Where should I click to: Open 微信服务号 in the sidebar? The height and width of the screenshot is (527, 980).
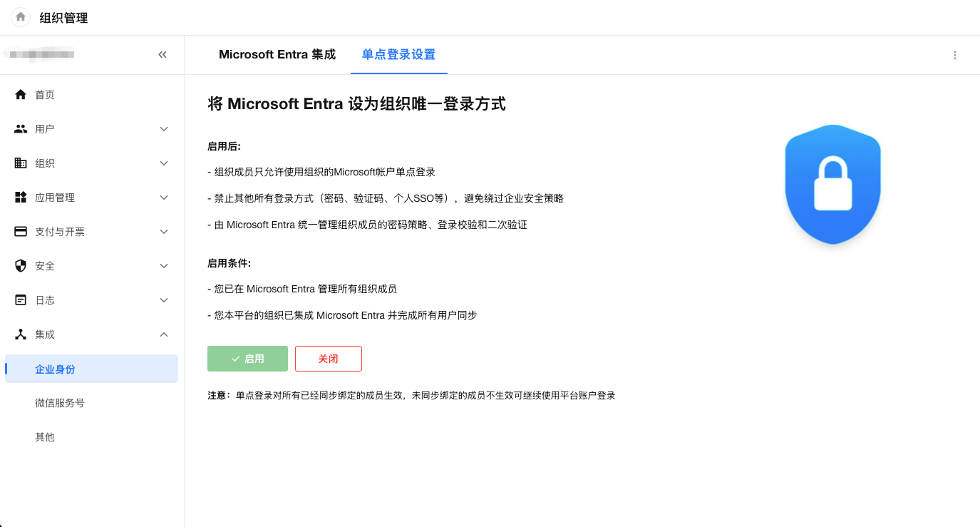pos(60,403)
